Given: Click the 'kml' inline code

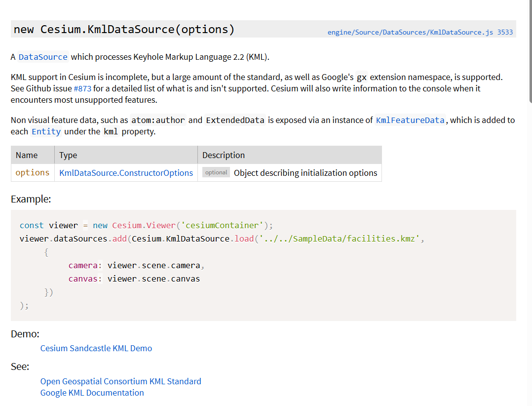Looking at the screenshot, I should (x=111, y=131).
